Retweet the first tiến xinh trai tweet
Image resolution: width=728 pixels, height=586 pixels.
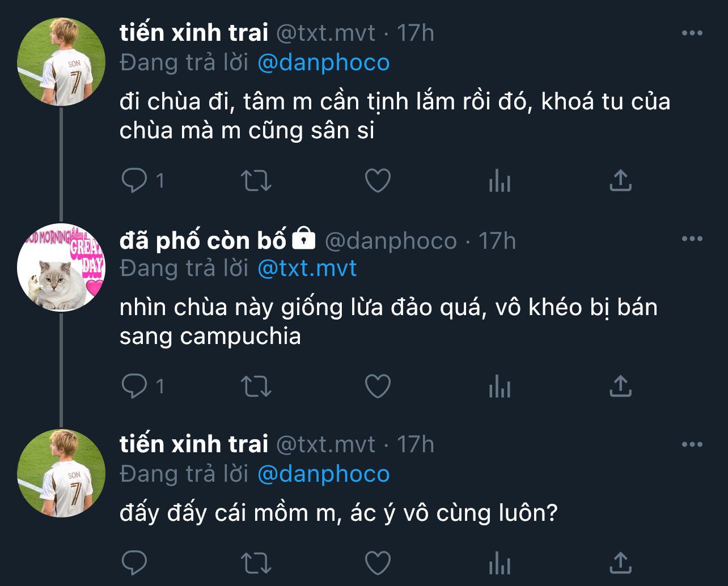tap(256, 181)
